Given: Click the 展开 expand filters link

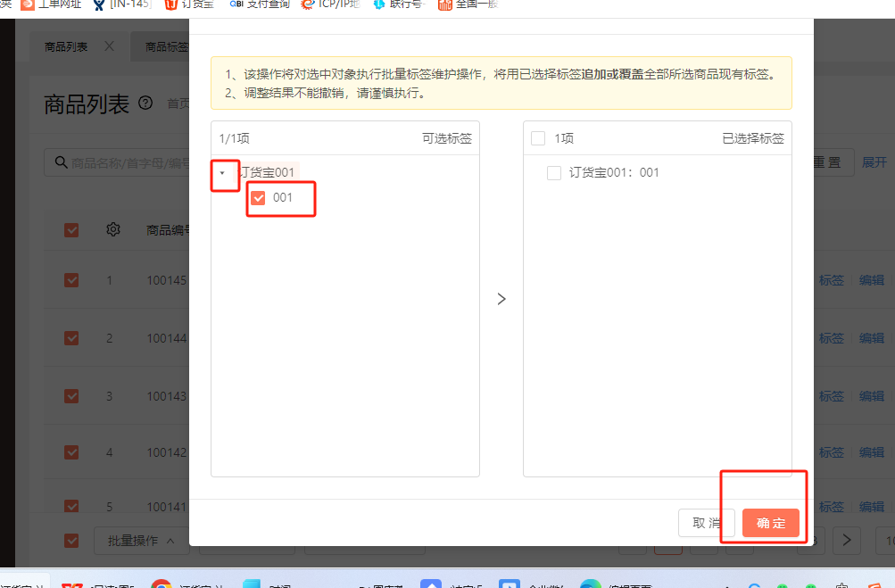Looking at the screenshot, I should point(874,162).
